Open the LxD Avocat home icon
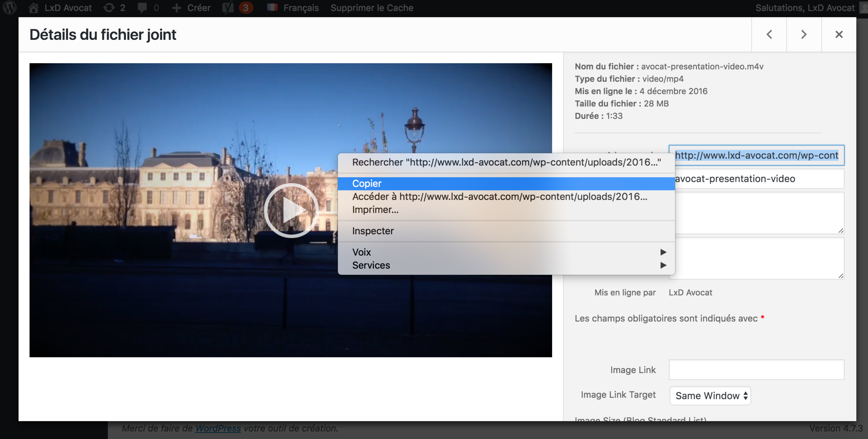 click(x=34, y=8)
